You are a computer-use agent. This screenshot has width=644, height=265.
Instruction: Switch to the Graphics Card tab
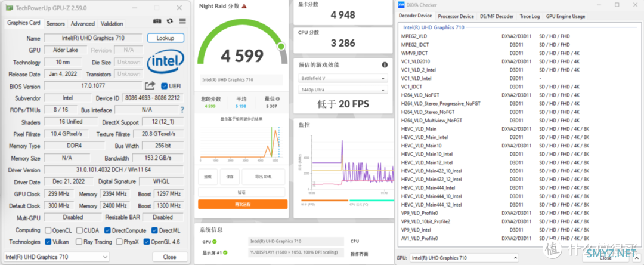[x=24, y=23]
